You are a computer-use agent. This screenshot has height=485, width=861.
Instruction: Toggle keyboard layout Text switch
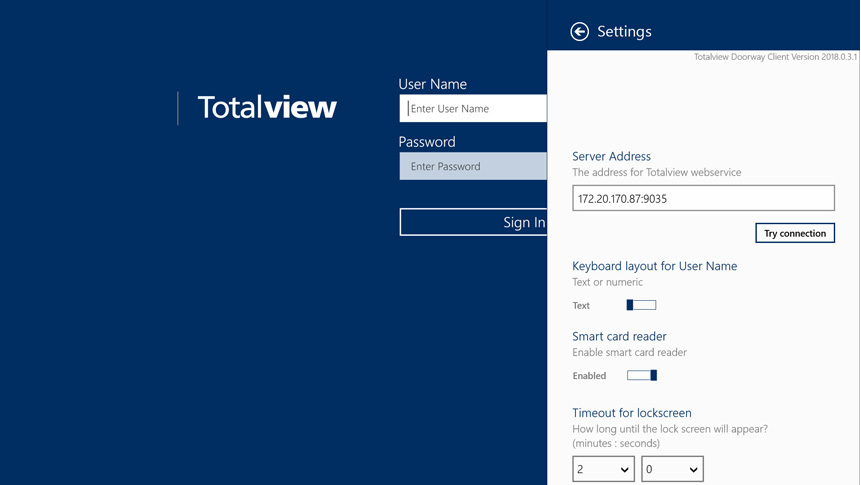pyautogui.click(x=641, y=305)
